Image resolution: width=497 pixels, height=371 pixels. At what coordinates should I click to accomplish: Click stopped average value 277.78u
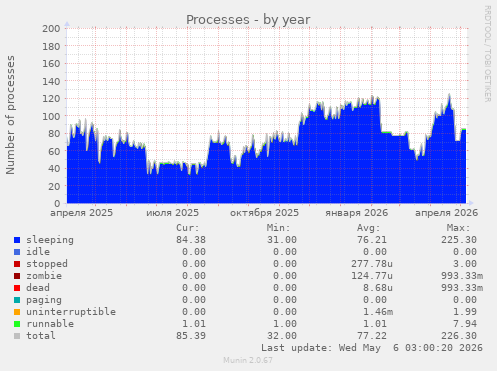click(372, 264)
